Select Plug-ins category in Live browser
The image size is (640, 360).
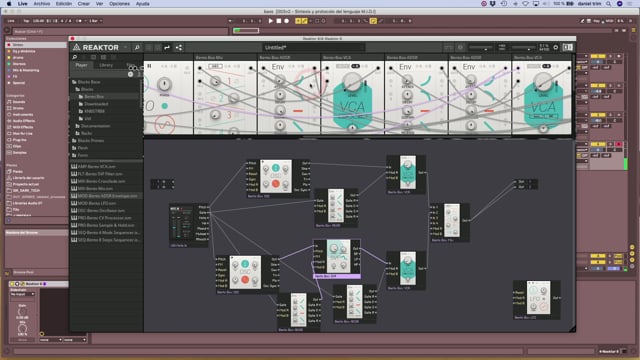pyautogui.click(x=19, y=140)
